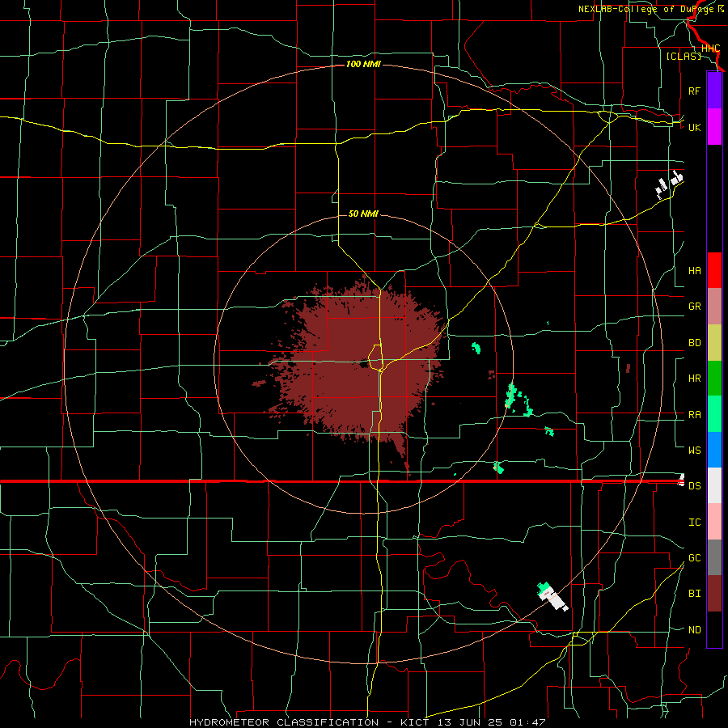Click the "HYDROMETEOR CLASSIFICATION" title text
Viewport: 728px width, 728px height.
pyautogui.click(x=284, y=722)
